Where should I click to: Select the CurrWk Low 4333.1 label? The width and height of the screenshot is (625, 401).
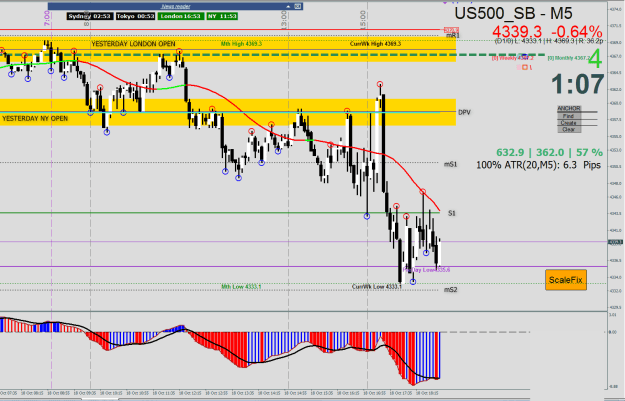(377, 287)
